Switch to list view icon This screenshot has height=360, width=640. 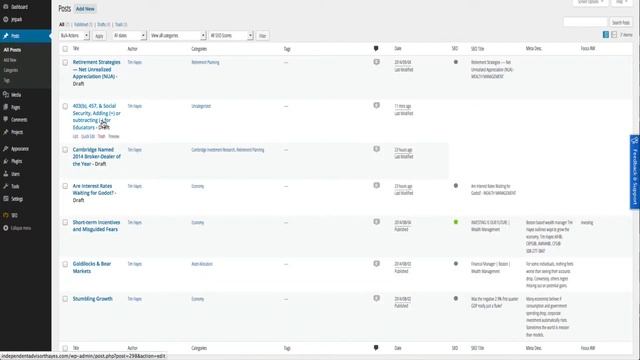606,35
